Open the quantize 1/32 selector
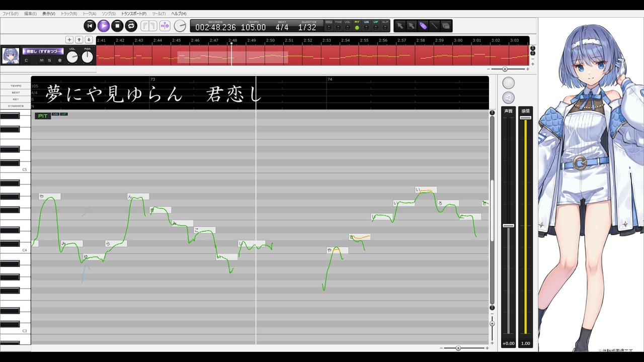Screen dimensions: 644x362 [307, 27]
